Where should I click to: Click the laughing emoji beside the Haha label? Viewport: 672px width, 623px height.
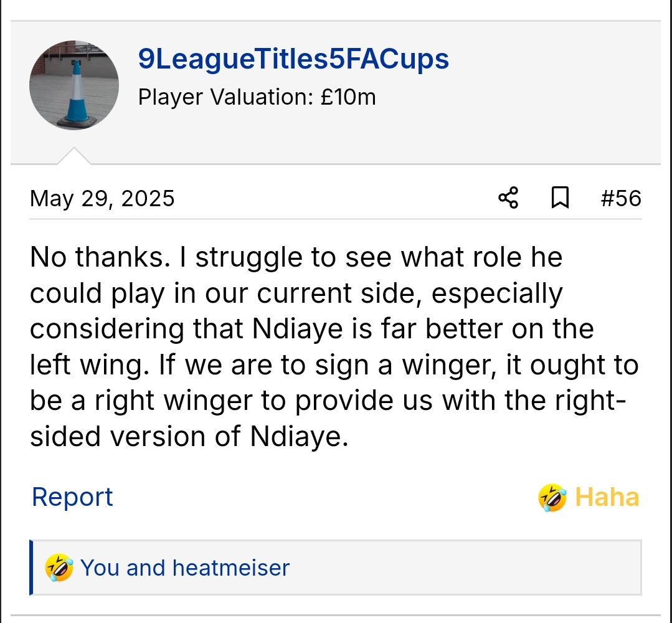[x=552, y=498]
